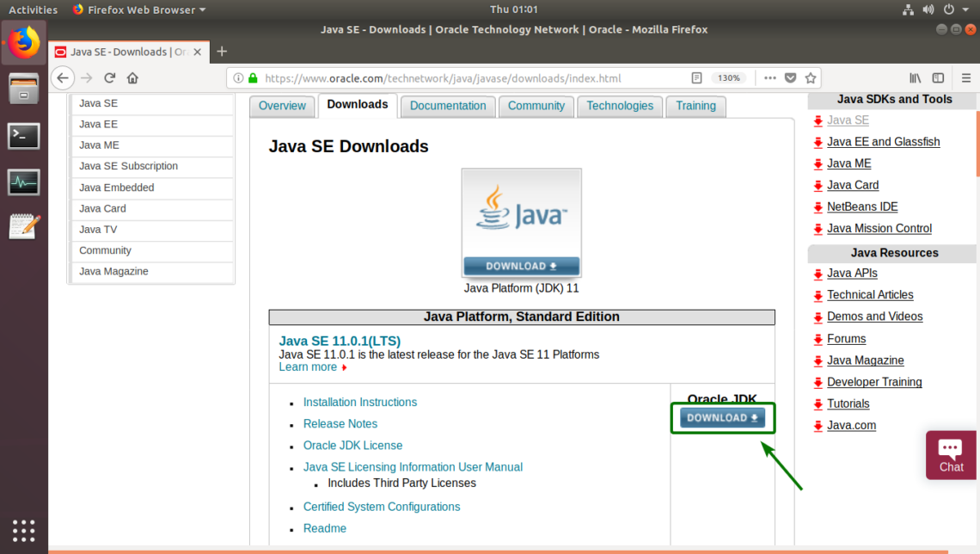Save page to Pocket icon

790,78
